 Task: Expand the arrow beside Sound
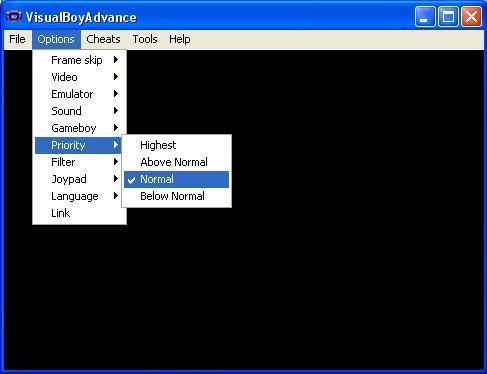click(116, 111)
